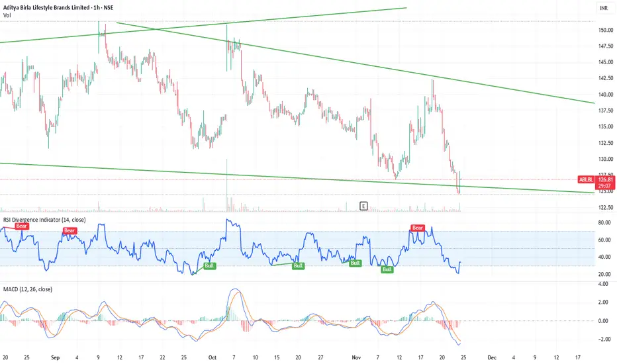Click the INR currency button
617x364 pixels.
(603, 8)
